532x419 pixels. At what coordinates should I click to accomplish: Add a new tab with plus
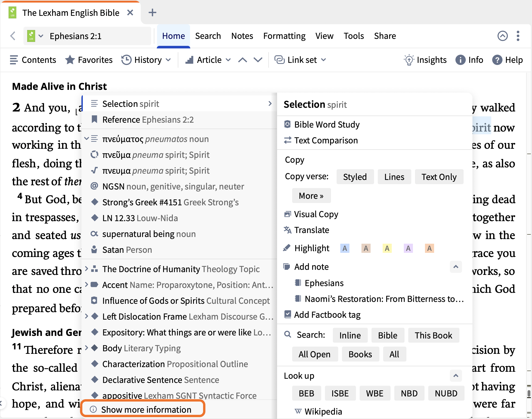152,13
